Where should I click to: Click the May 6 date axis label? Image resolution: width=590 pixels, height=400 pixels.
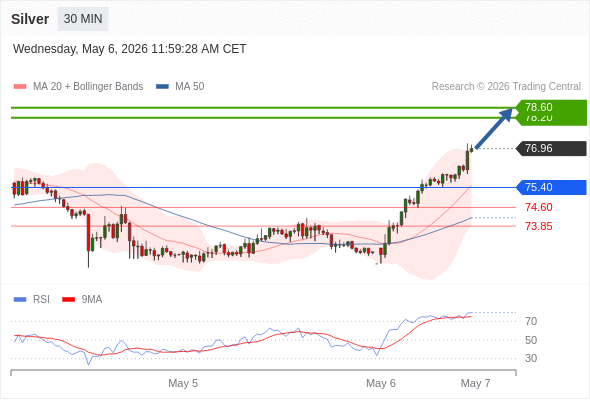point(381,383)
